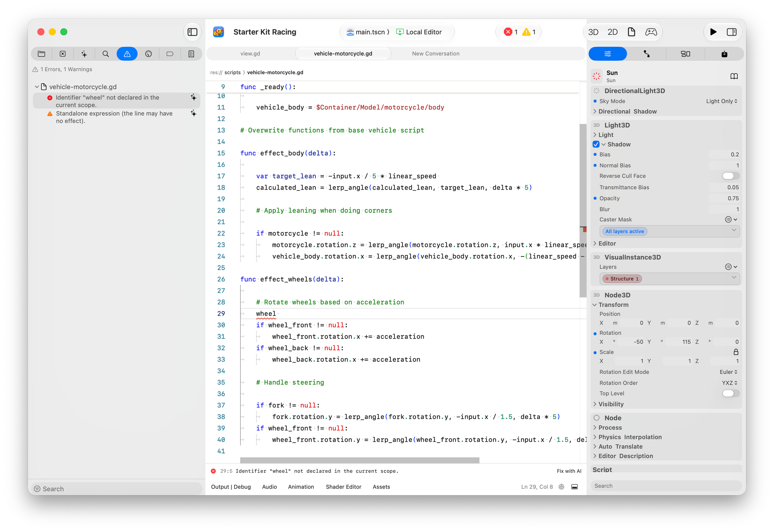Open the AI sparkle tab in sidebar
Viewport: 774px width, 532px height.
tap(84, 54)
